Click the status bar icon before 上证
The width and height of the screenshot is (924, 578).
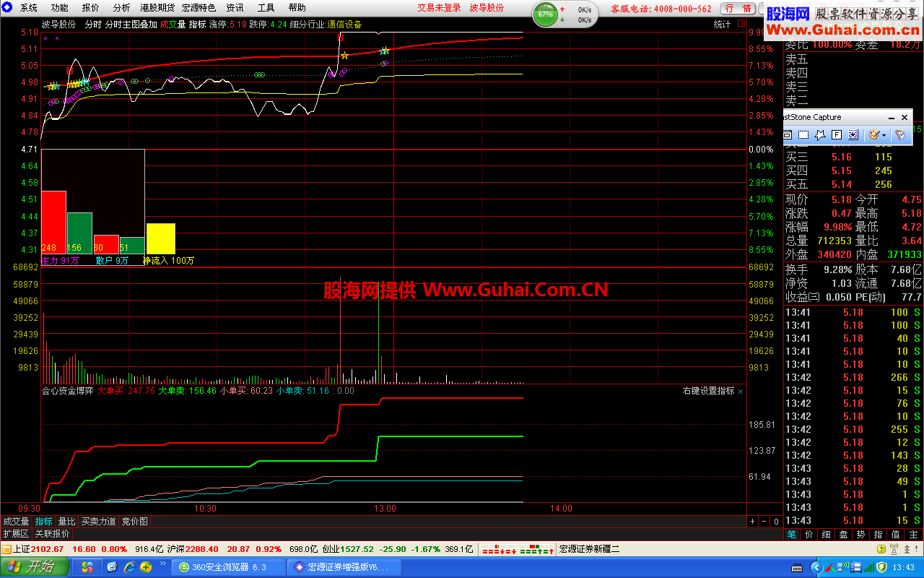[6, 549]
